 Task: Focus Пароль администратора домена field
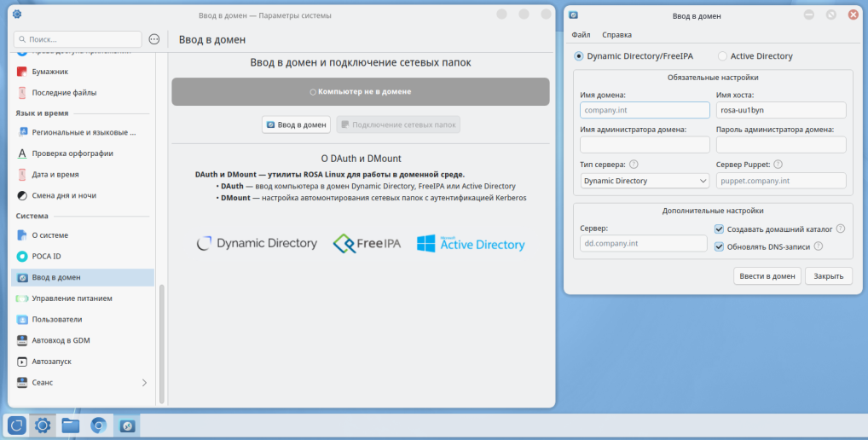(x=781, y=145)
